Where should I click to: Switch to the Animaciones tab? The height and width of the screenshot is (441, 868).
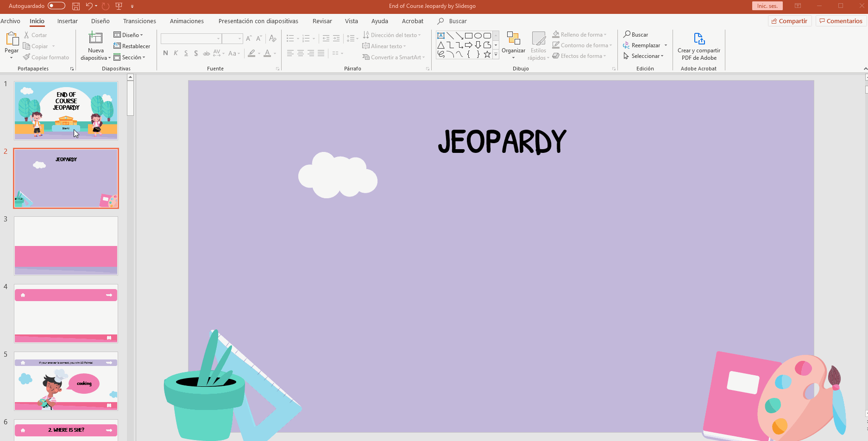pyautogui.click(x=187, y=21)
